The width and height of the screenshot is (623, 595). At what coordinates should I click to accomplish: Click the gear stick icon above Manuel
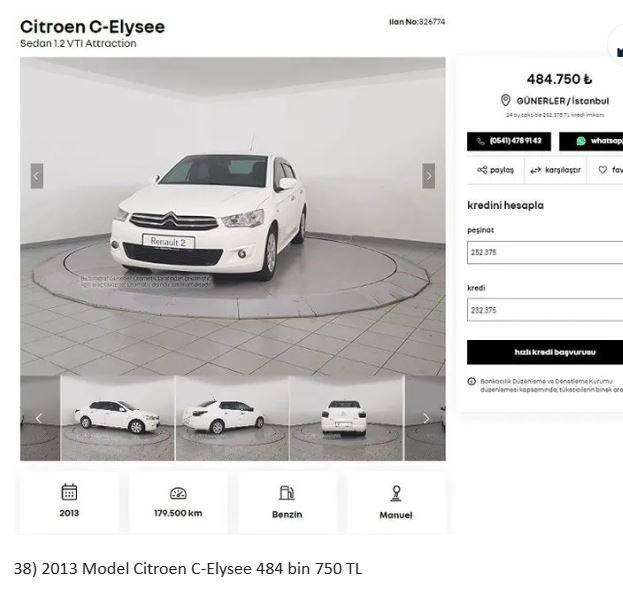tap(396, 493)
